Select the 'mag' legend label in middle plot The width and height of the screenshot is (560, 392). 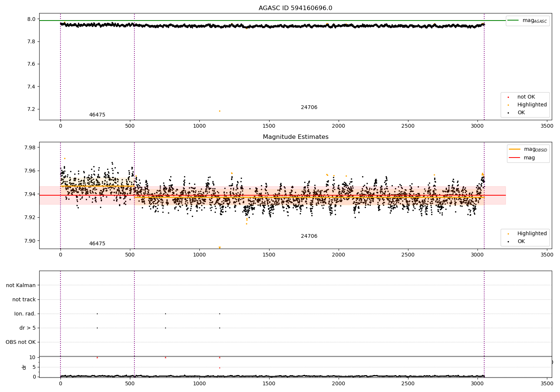pos(529,158)
